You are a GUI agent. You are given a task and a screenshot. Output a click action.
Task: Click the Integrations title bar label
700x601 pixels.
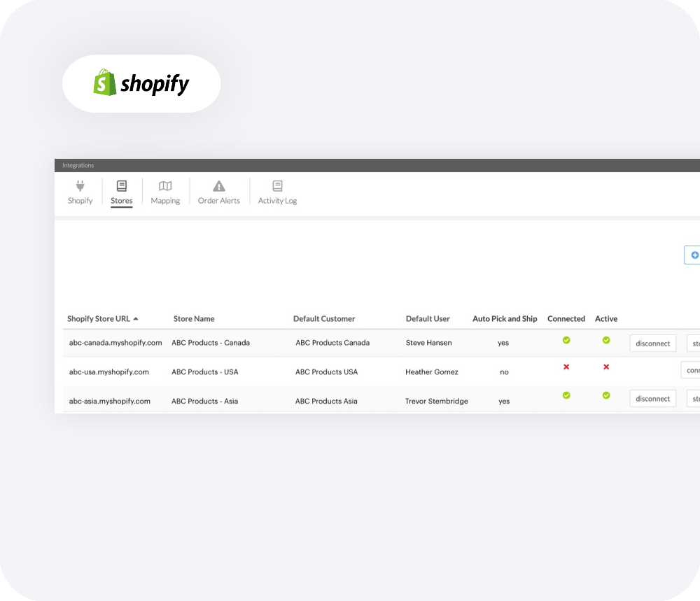[x=78, y=165]
